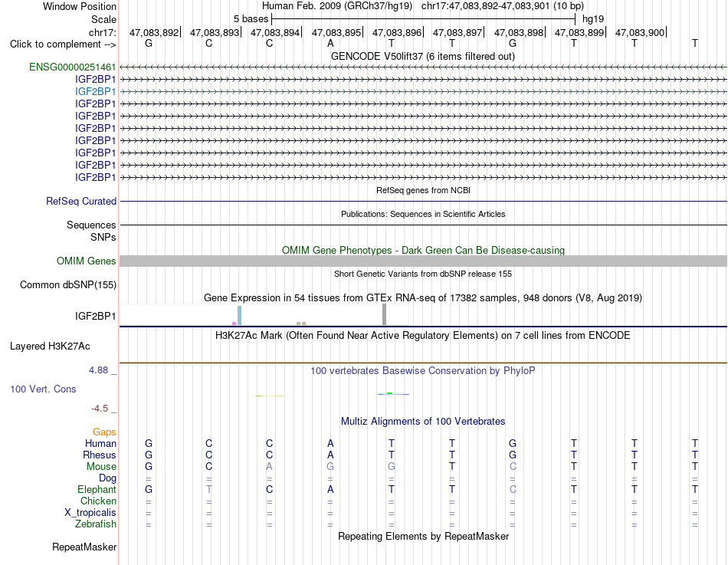Click the Window Position label
The height and width of the screenshot is (565, 728).
pyautogui.click(x=80, y=6)
